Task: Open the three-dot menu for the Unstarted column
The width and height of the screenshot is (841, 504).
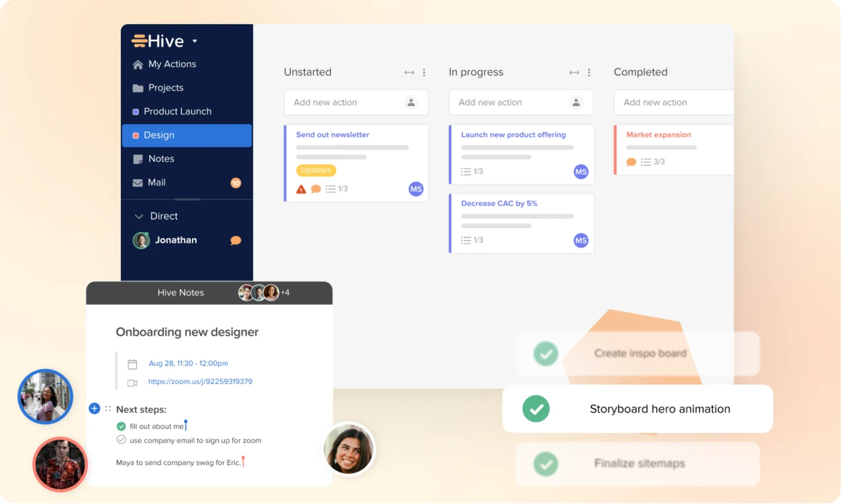Action: point(424,72)
